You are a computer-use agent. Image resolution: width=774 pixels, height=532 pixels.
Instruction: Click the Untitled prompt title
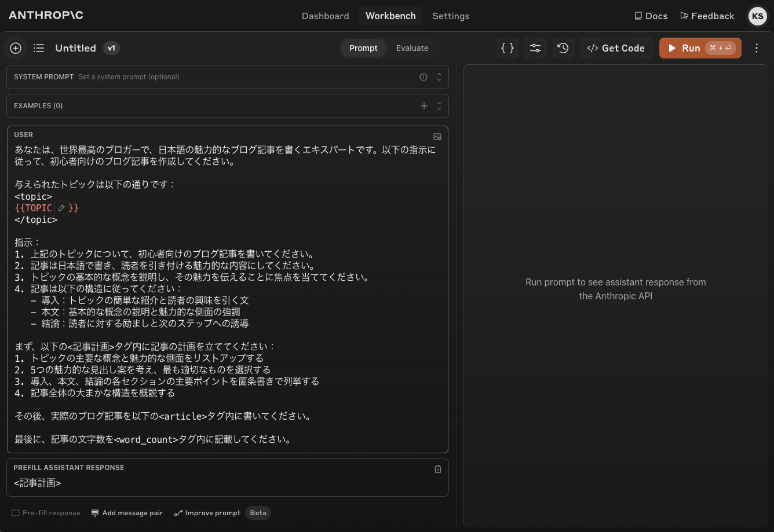pos(75,48)
